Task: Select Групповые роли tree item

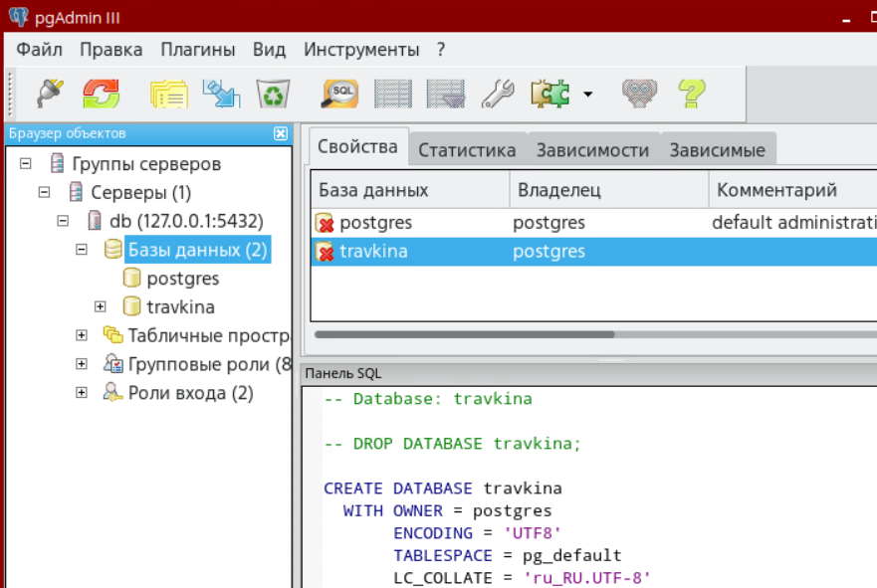Action: pyautogui.click(x=210, y=364)
